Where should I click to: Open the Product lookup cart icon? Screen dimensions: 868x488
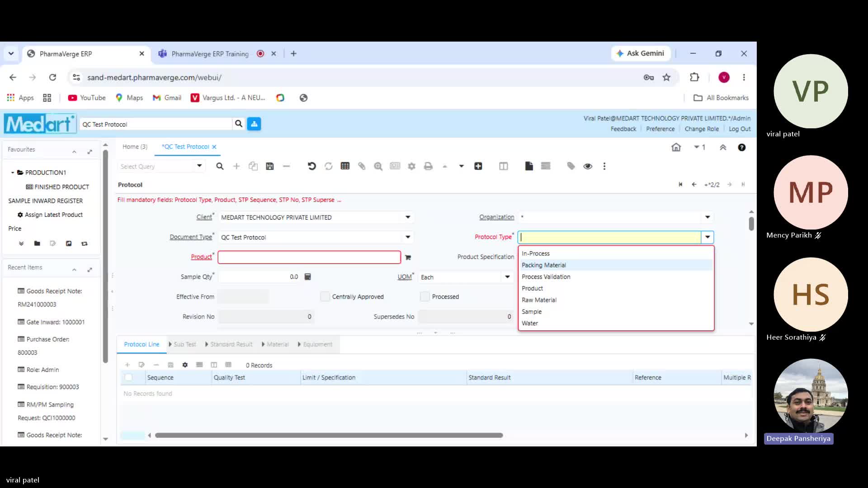(408, 258)
